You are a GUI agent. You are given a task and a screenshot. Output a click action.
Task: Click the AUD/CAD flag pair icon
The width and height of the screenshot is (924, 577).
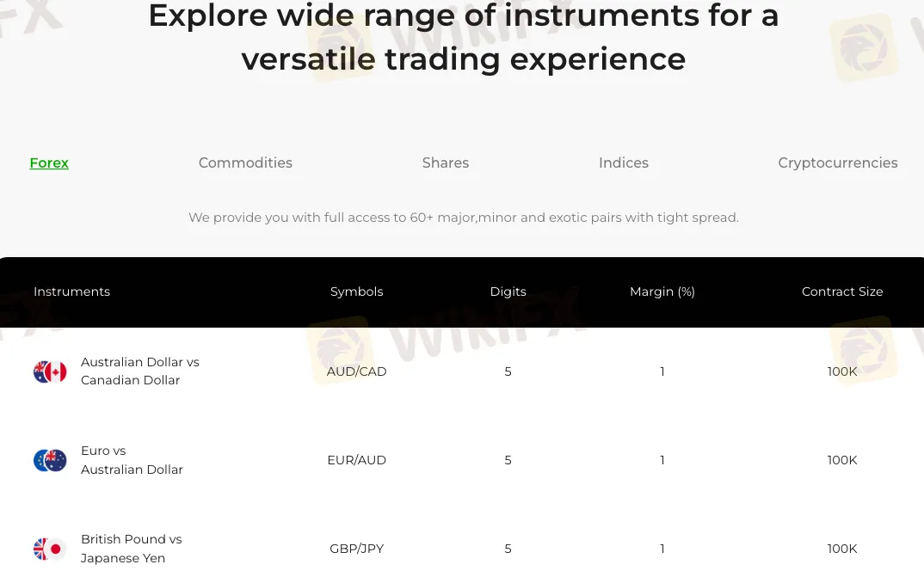[50, 371]
